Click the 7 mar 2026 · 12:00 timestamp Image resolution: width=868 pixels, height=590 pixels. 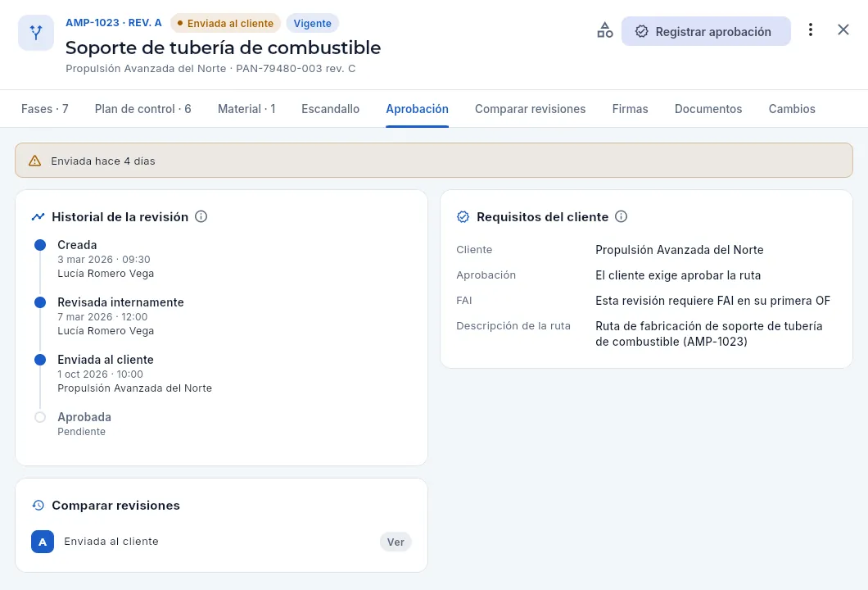(x=102, y=317)
